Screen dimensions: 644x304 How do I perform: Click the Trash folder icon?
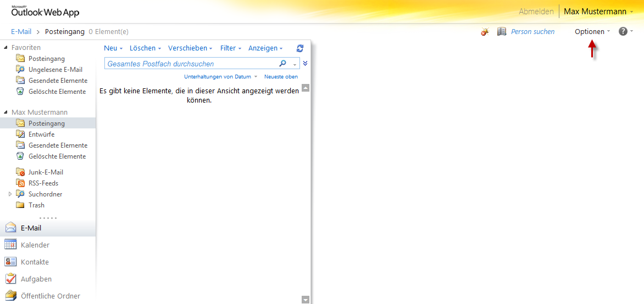click(20, 205)
